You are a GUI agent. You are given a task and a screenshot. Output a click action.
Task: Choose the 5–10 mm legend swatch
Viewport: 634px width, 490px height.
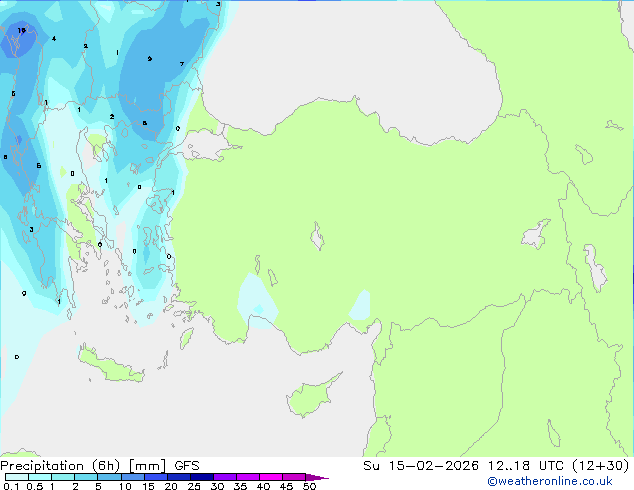(109, 477)
